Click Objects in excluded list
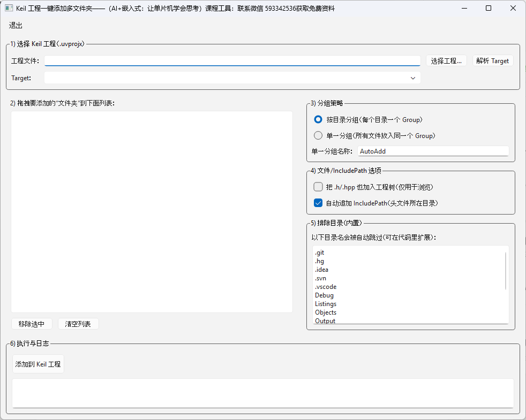Image resolution: width=526 pixels, height=420 pixels. point(325,312)
